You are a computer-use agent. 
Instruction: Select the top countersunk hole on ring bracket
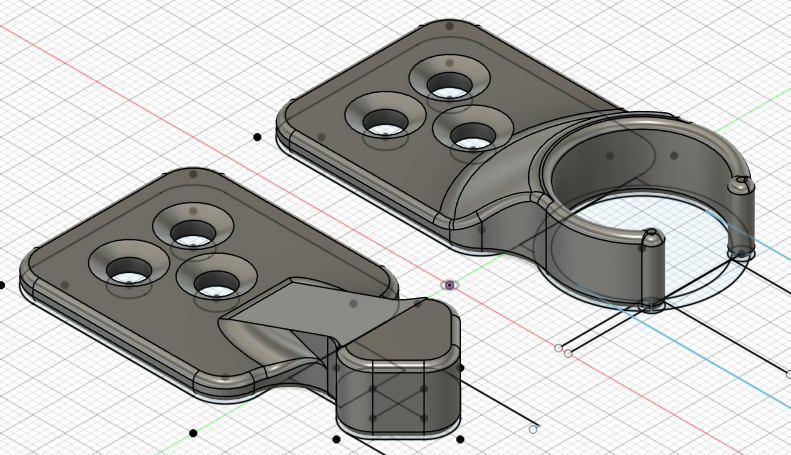point(450,79)
